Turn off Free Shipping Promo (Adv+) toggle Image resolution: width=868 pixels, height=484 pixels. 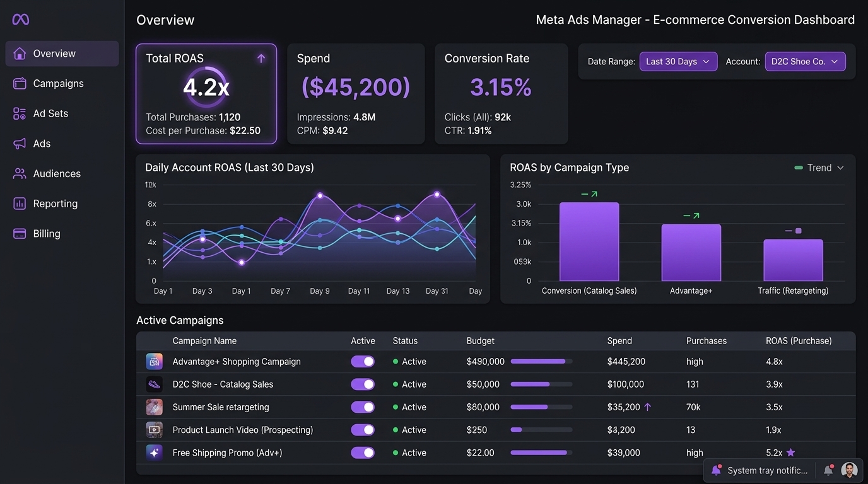coord(363,452)
